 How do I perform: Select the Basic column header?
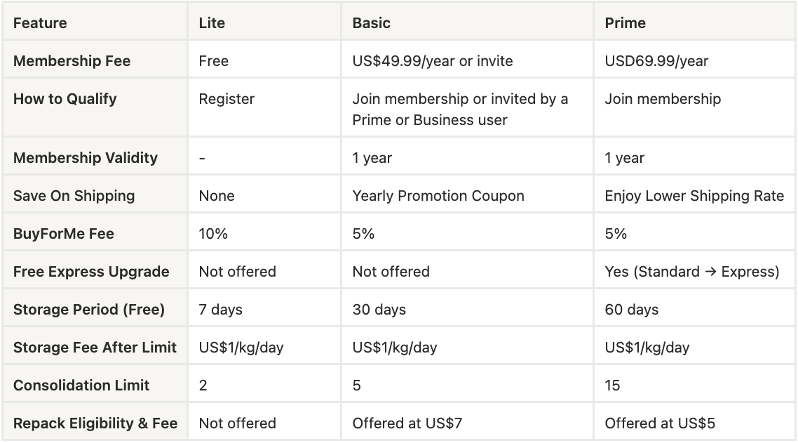[373, 22]
